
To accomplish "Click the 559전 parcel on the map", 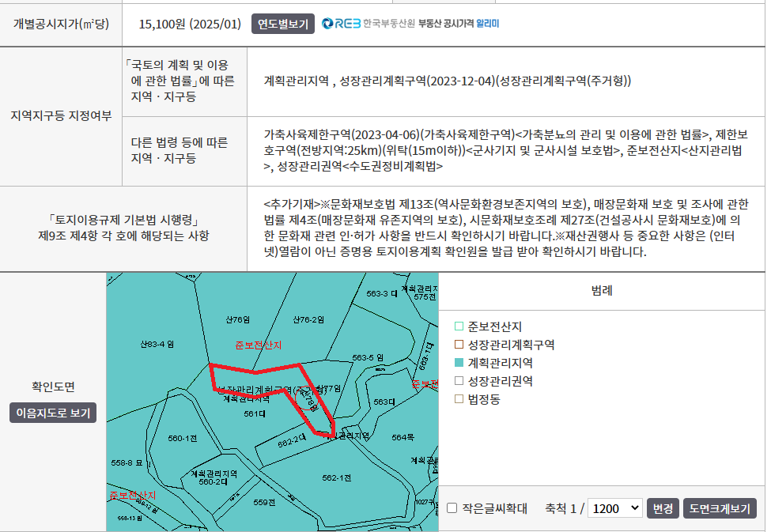I will coord(264,502).
